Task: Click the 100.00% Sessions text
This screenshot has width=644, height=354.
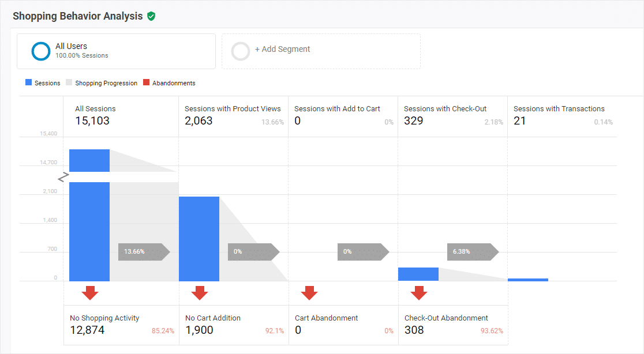Action: tap(82, 55)
